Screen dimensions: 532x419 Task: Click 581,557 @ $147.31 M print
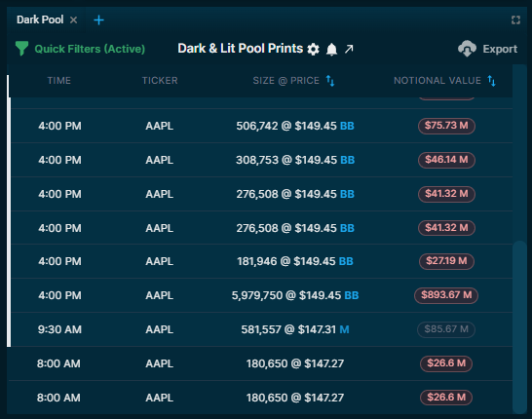(x=295, y=329)
